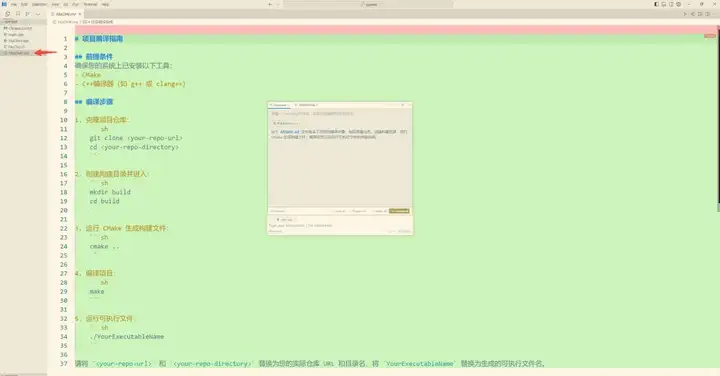Switch to the second tab in chat popup
The width and height of the screenshot is (720, 376).
point(307,105)
